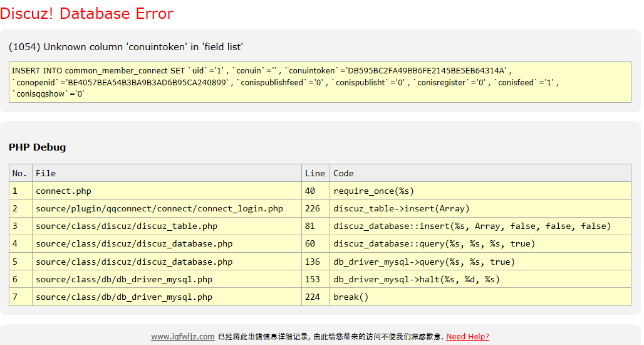The image size is (644, 345).
Task: Click the INSERT INTO common_member_connect SQL box
Action: [320, 82]
